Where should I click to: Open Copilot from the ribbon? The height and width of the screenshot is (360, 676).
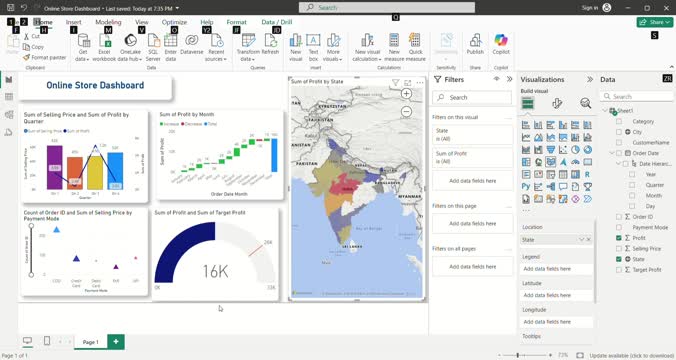coord(501,44)
